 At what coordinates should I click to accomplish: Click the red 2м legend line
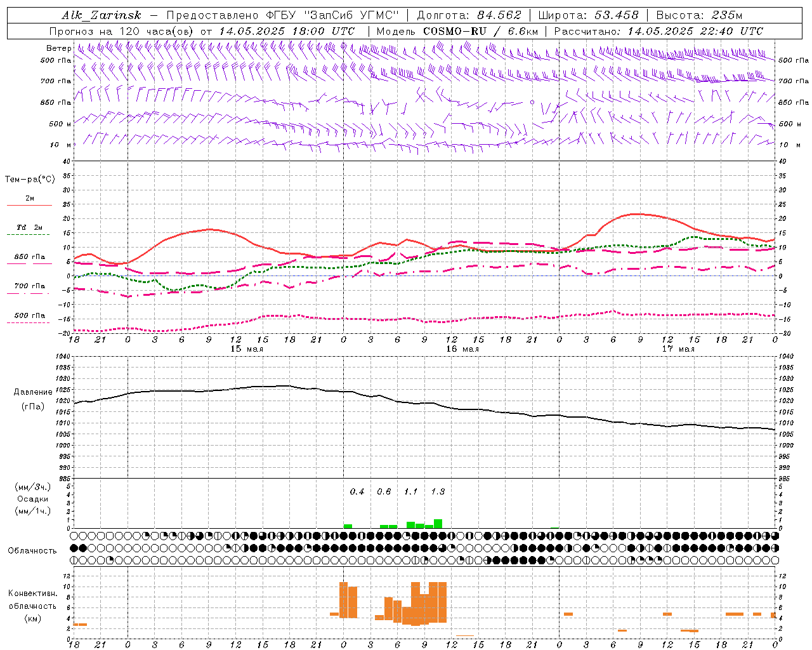29,205
